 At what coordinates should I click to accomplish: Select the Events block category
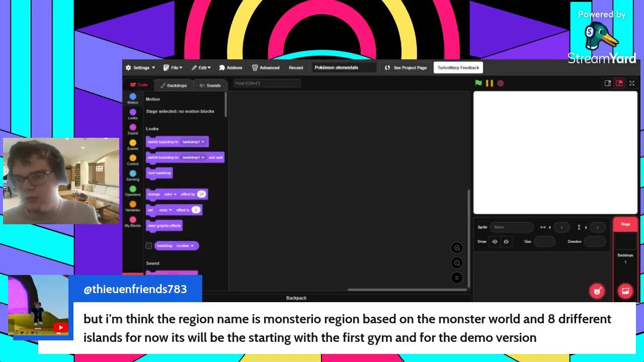coord(133,145)
